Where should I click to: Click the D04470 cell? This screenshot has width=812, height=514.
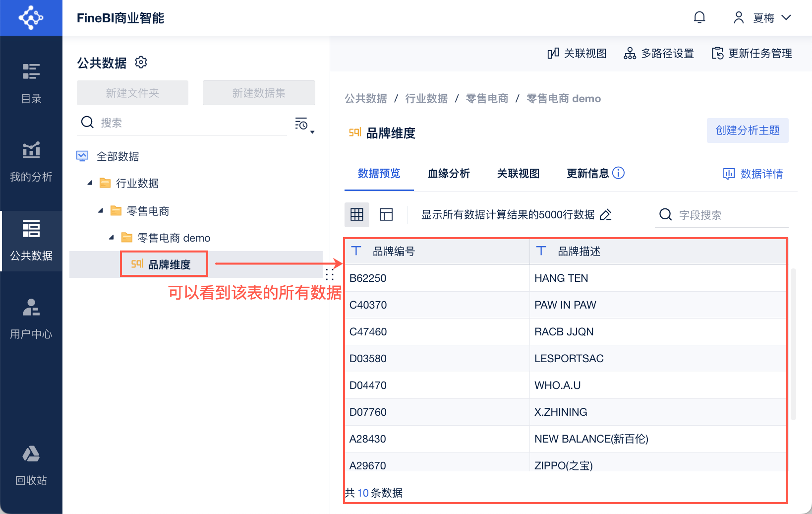click(x=437, y=385)
